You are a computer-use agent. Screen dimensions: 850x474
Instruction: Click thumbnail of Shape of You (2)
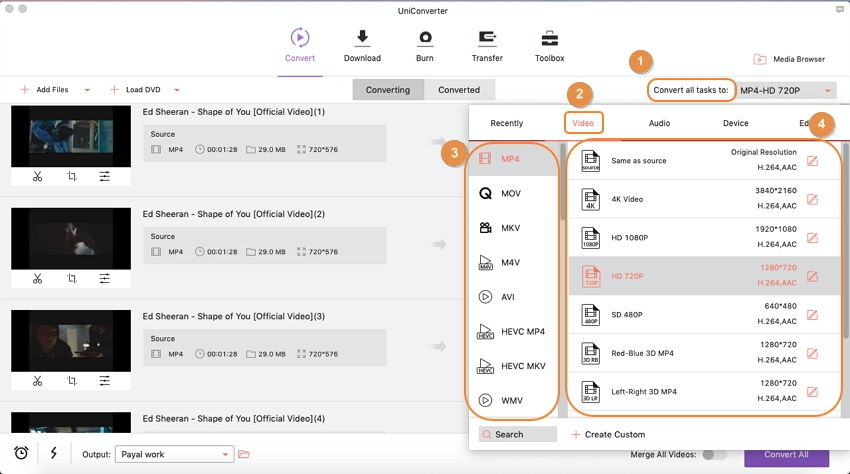tap(71, 239)
